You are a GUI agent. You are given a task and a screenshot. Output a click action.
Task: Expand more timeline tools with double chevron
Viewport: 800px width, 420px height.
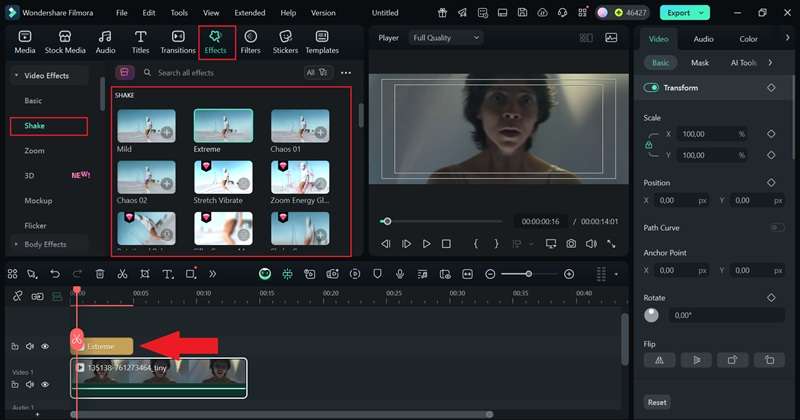tap(212, 274)
